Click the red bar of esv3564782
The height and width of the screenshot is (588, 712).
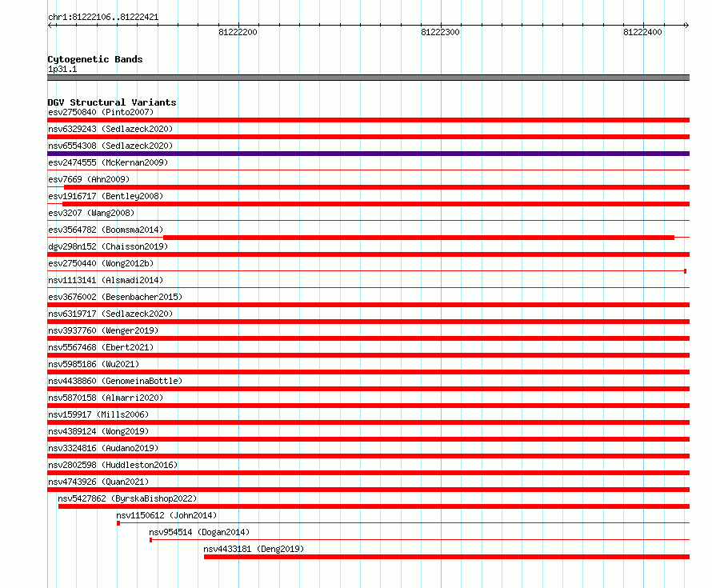tap(418, 238)
